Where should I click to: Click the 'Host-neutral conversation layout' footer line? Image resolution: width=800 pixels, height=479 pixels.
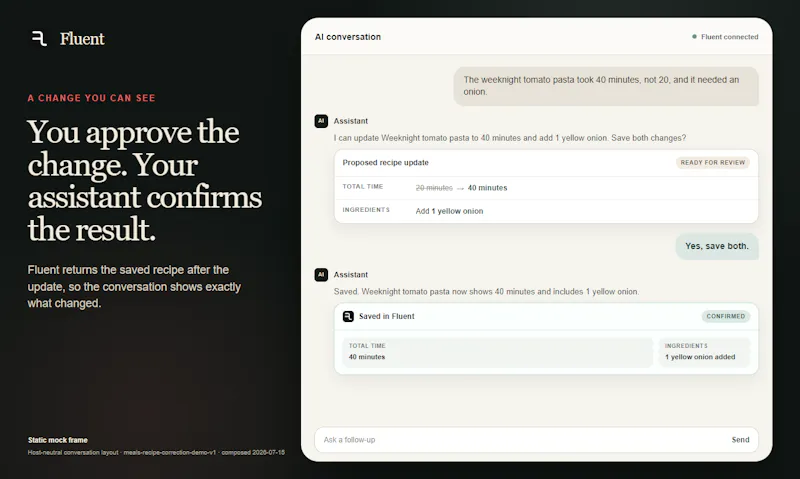pos(156,452)
